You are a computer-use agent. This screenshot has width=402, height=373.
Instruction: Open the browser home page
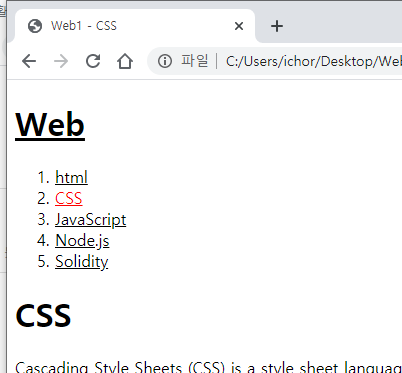click(x=125, y=61)
